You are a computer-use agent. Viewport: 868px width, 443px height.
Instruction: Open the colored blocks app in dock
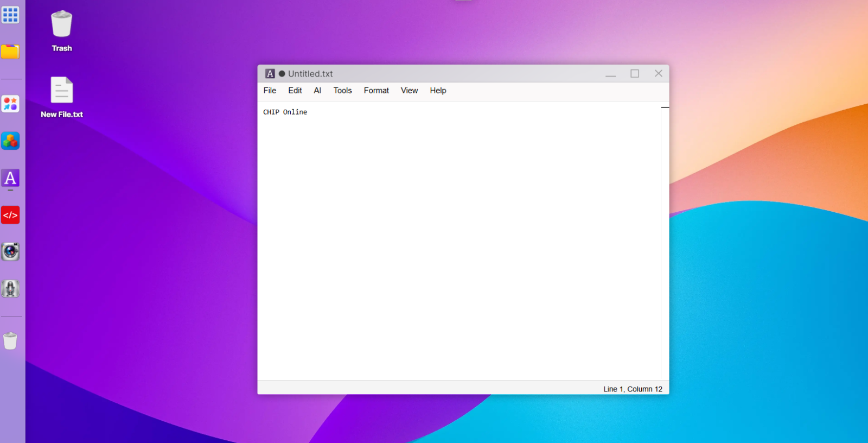(x=10, y=141)
